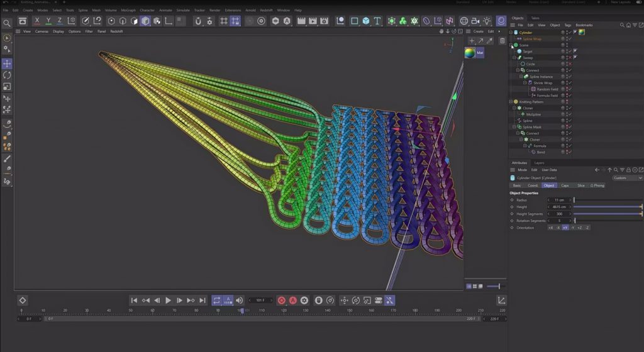Viewport: 644px width, 352px height.
Task: Select the Random Field object
Action: tap(547, 89)
